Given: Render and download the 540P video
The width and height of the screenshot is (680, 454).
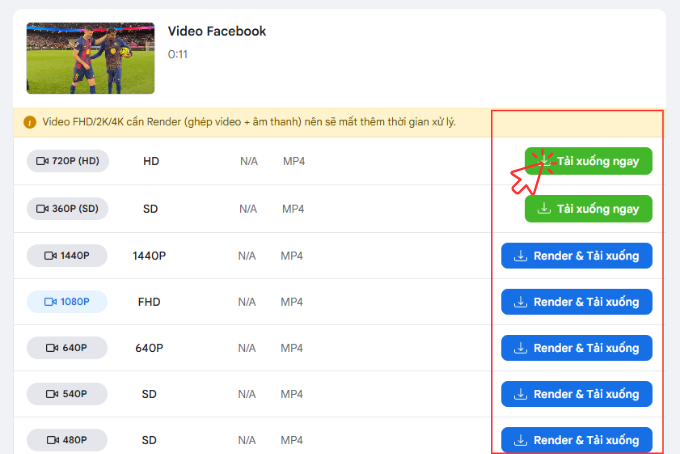Looking at the screenshot, I should (577, 394).
